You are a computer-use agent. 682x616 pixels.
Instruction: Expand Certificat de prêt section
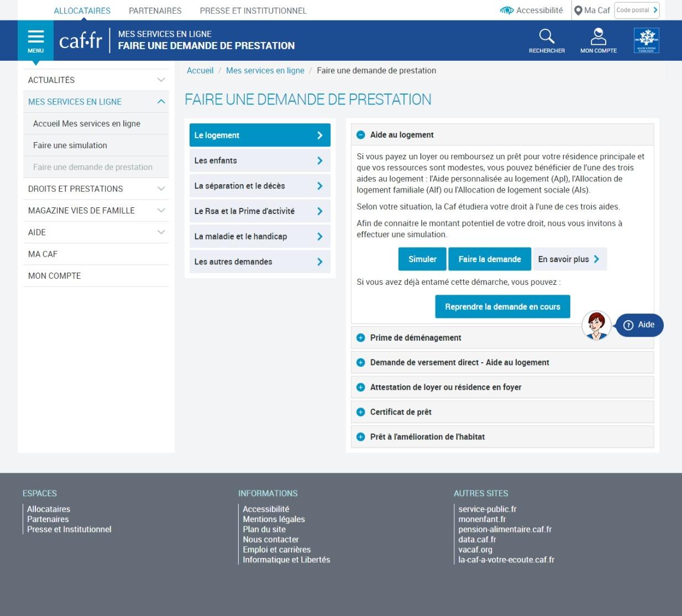click(502, 412)
